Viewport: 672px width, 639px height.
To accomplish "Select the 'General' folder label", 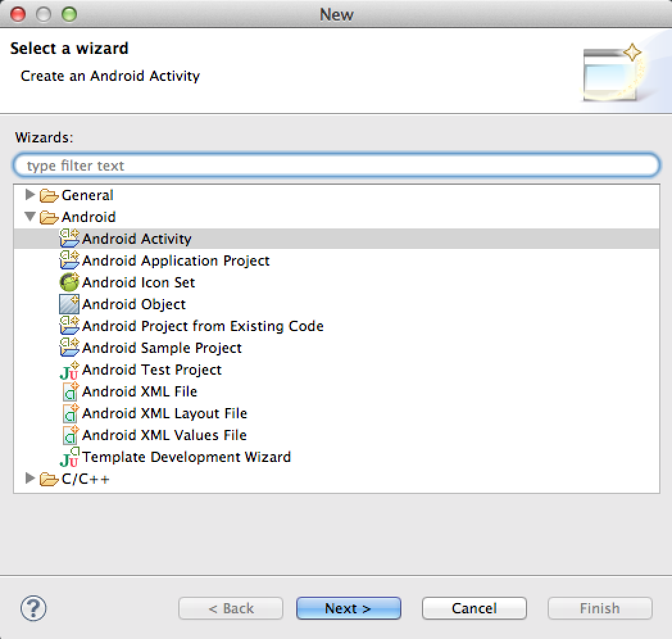I will point(87,196).
